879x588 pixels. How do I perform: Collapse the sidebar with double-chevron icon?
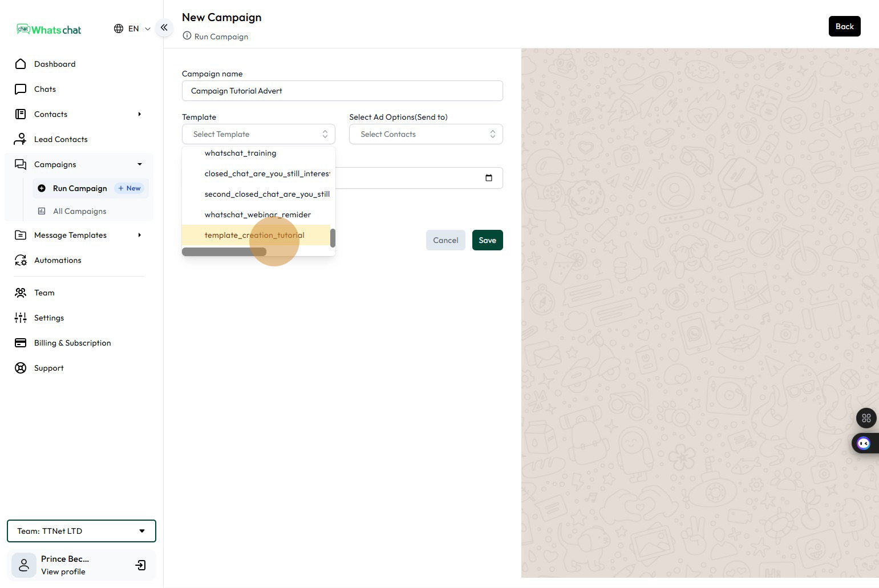[x=164, y=27]
